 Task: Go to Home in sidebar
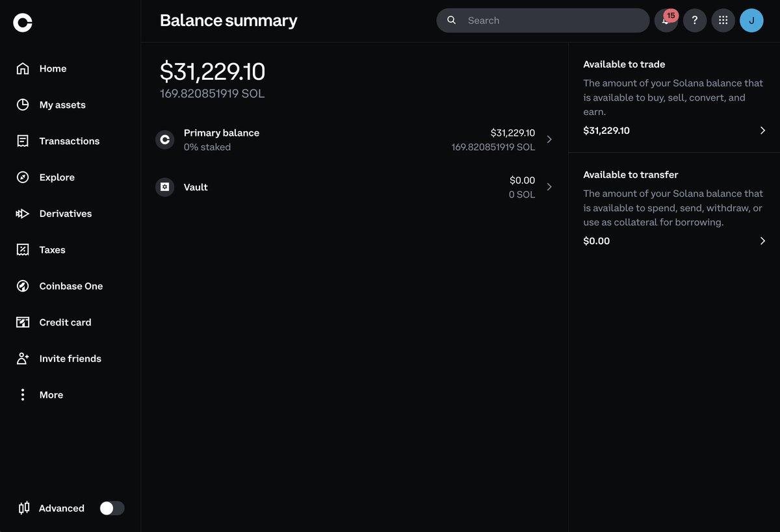(53, 68)
